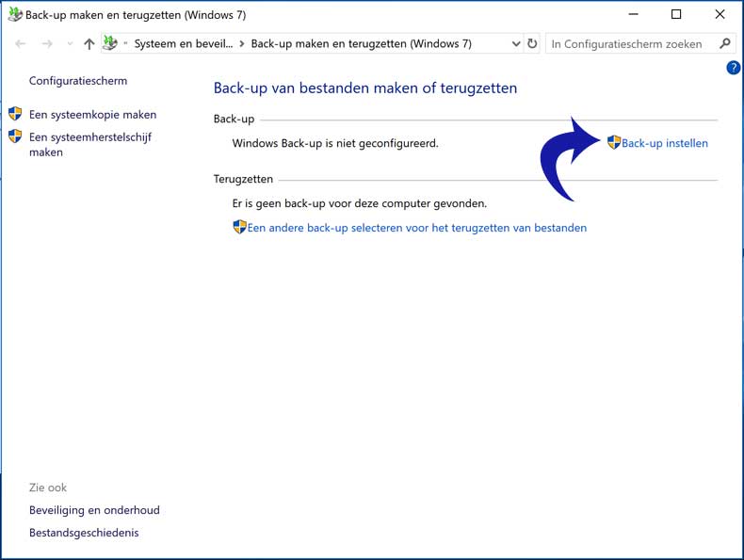Image resolution: width=744 pixels, height=560 pixels.
Task: Click shield icon next to 'Back-up instellen'
Action: click(x=614, y=142)
